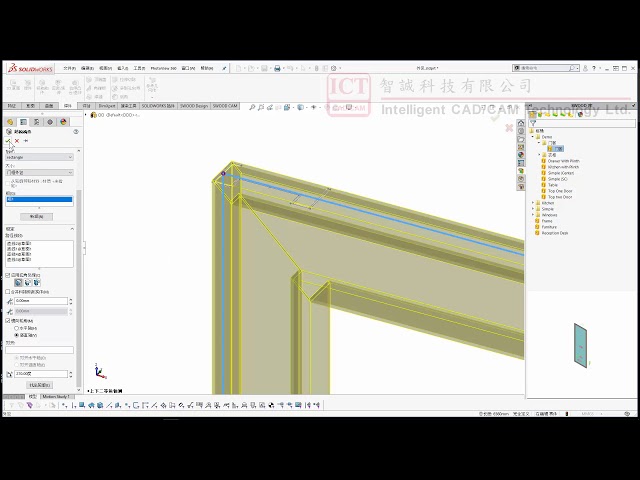Collapse Demo folder in SWOOD library
This screenshot has width=640, height=480.
tap(533, 137)
